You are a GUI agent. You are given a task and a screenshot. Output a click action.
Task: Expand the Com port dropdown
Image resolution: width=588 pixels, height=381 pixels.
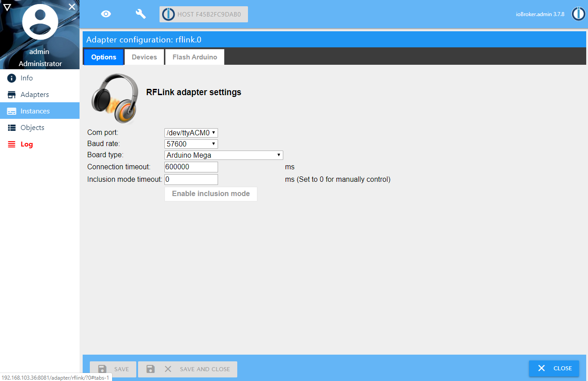click(191, 133)
